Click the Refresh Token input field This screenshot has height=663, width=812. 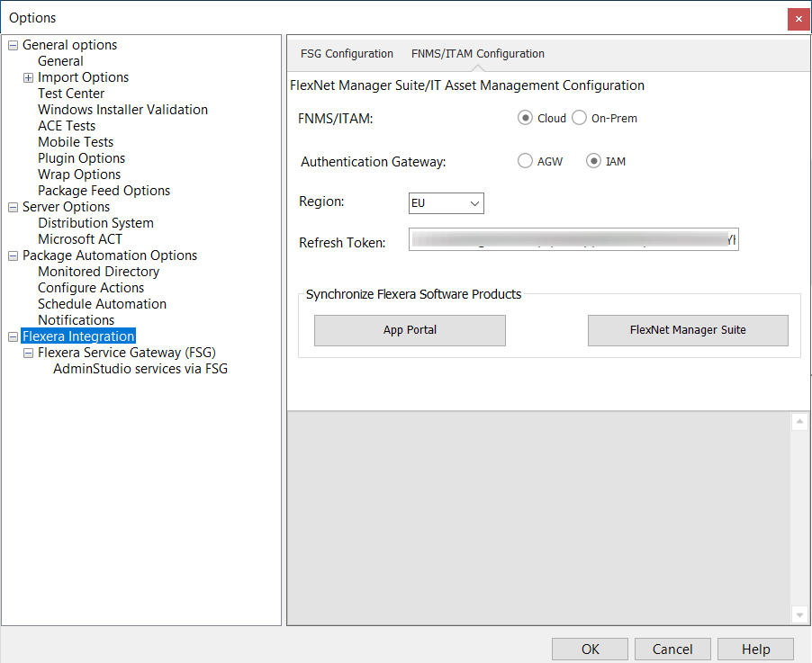[573, 239]
